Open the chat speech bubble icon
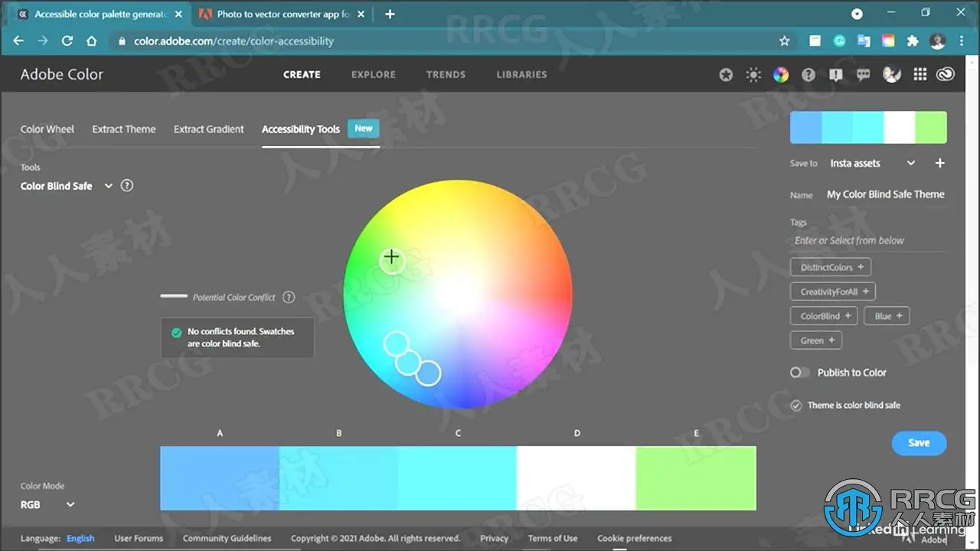The width and height of the screenshot is (980, 551). click(864, 74)
